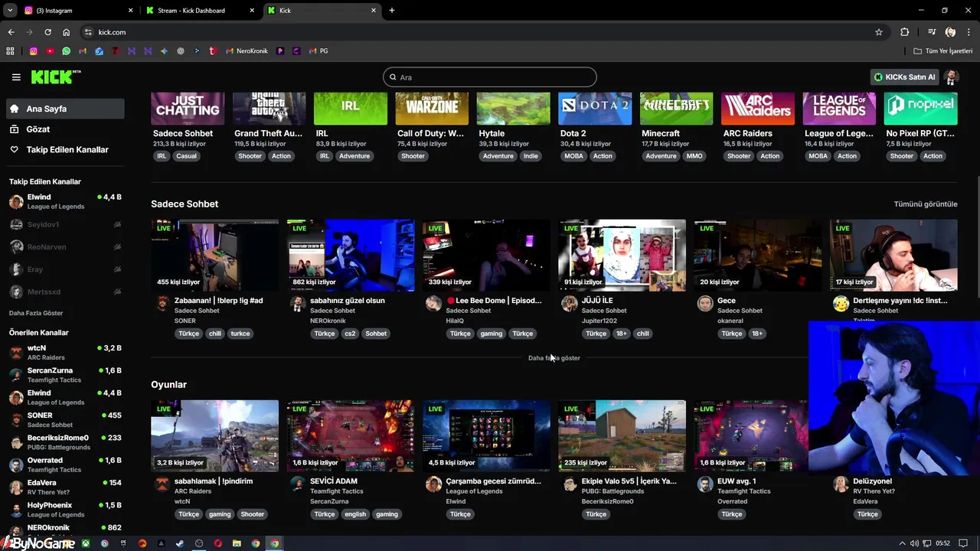This screenshot has height=551, width=980.
Task: Open the PG bookmark
Action: (318, 51)
